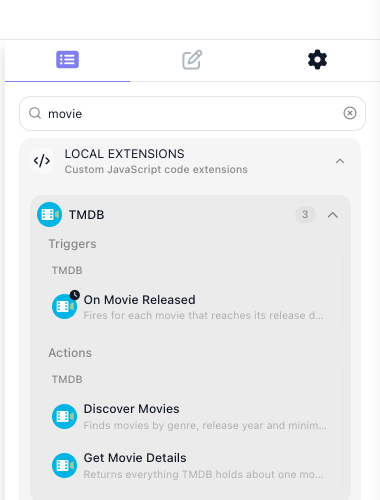This screenshot has width=380, height=500.
Task: Select the On Movie Released trigger
Action: 190,307
